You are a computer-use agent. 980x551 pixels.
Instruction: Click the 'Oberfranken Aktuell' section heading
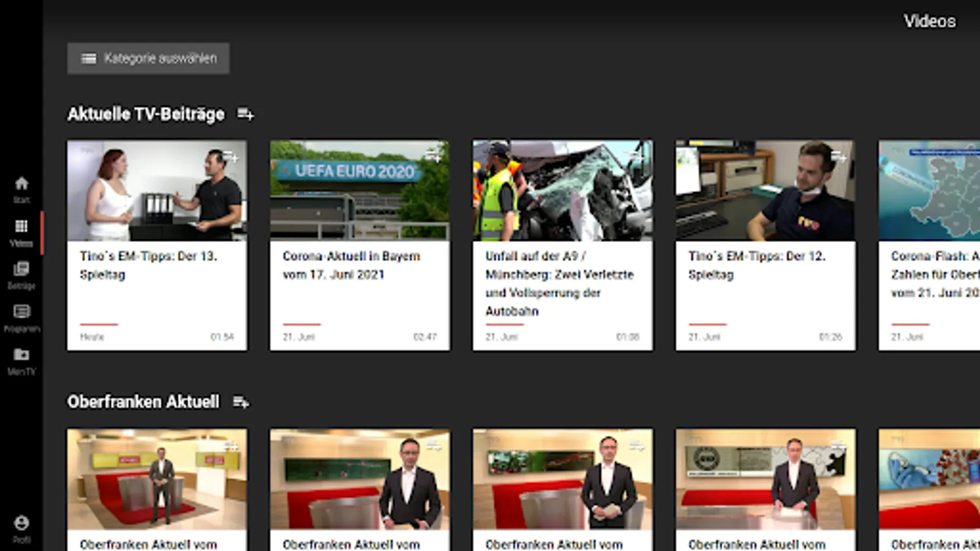[x=143, y=402]
